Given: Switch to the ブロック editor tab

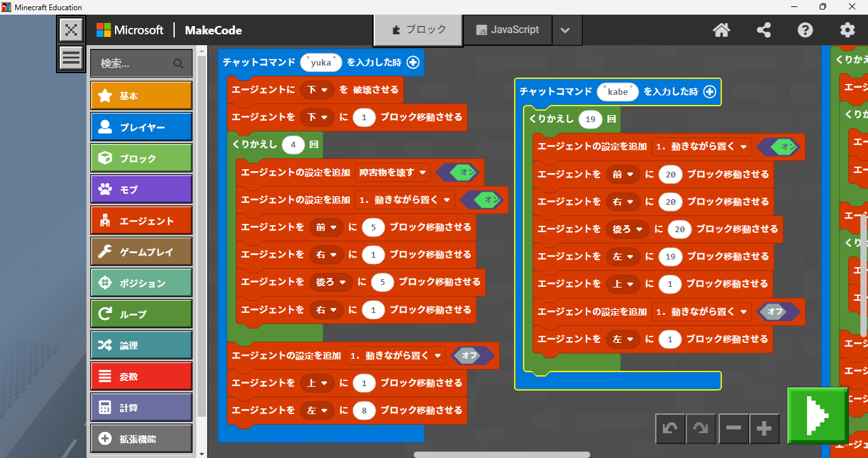Looking at the screenshot, I should pos(418,30).
